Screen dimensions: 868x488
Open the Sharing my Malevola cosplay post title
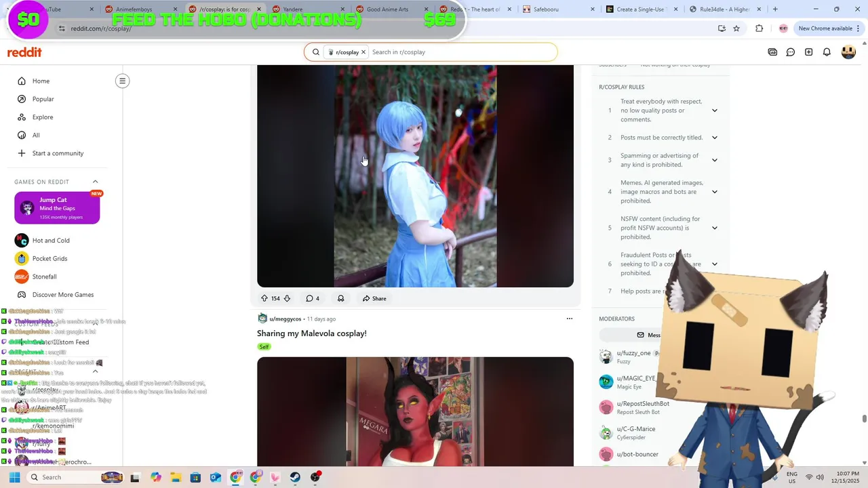(312, 333)
